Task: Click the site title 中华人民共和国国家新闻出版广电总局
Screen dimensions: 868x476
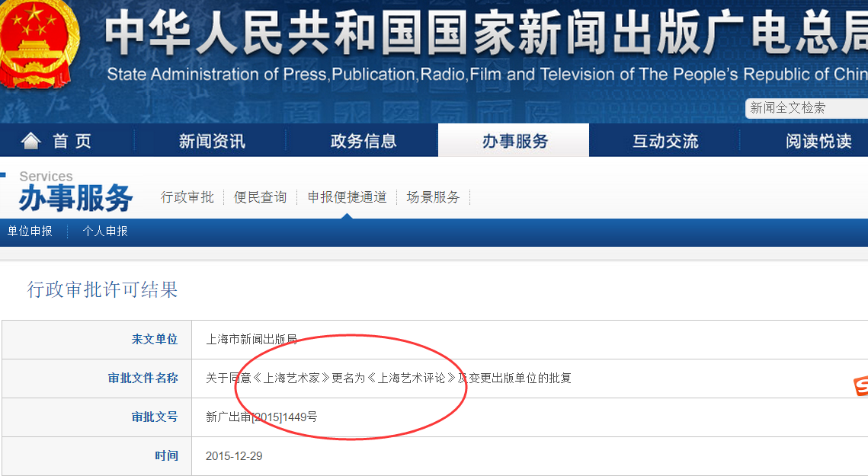Action: click(x=486, y=32)
